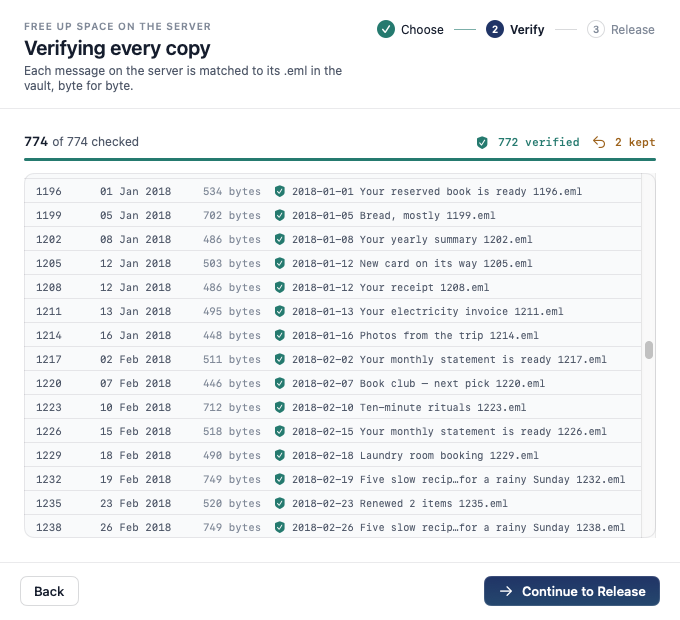This screenshot has width=680, height=620.
Task: Click message ID 1211 cell
Action: pyautogui.click(x=49, y=311)
